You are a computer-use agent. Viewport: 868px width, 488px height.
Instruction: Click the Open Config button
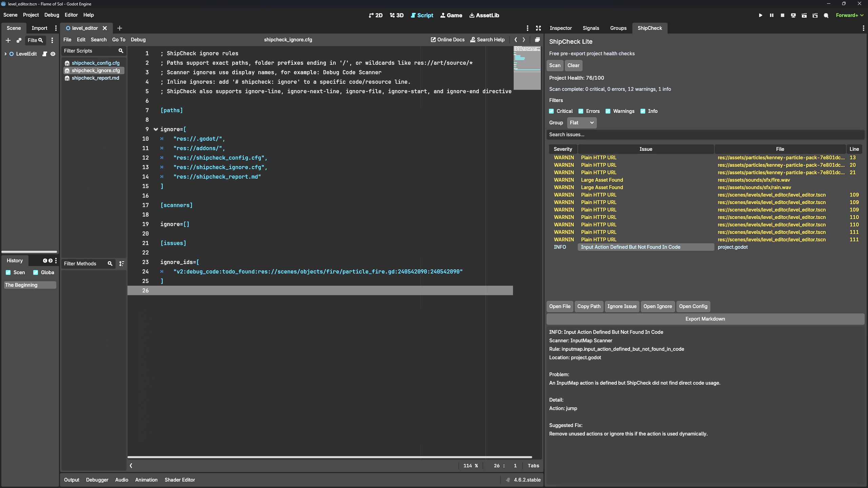pyautogui.click(x=693, y=306)
